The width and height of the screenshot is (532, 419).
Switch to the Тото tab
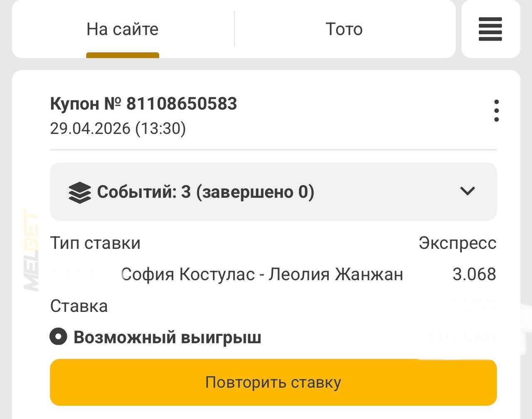pyautogui.click(x=344, y=29)
